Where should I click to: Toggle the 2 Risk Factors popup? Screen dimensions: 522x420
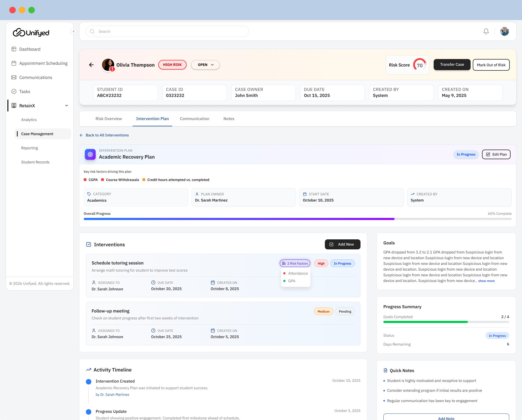click(x=295, y=263)
